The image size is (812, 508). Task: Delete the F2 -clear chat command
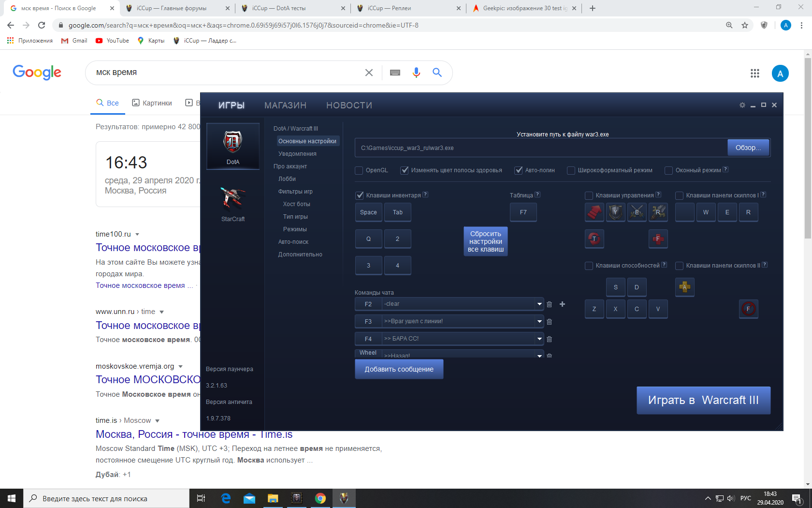(549, 304)
